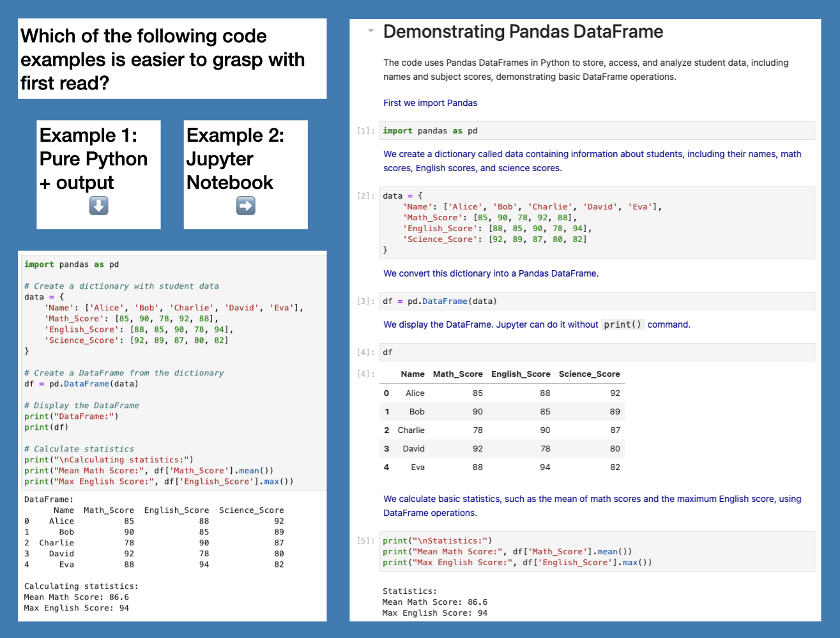Select the data dictionary code cell [2]

(x=597, y=223)
